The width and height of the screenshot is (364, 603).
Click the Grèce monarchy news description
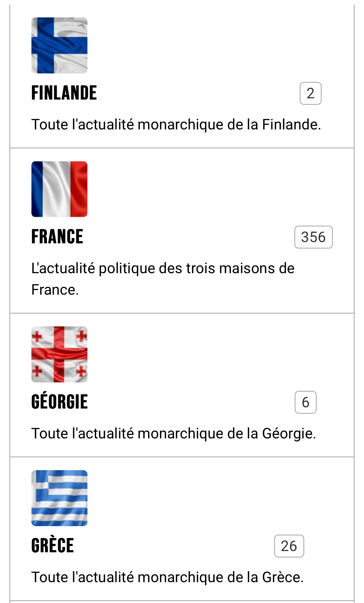pos(167,577)
